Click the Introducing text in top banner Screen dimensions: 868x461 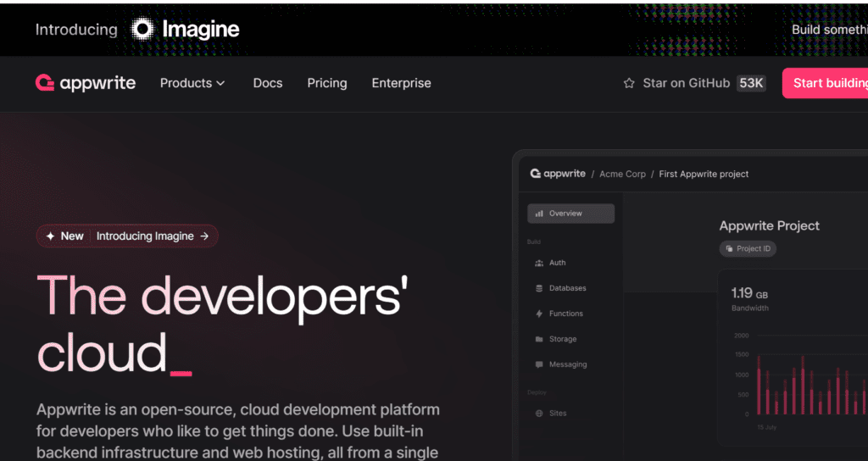pyautogui.click(x=76, y=30)
